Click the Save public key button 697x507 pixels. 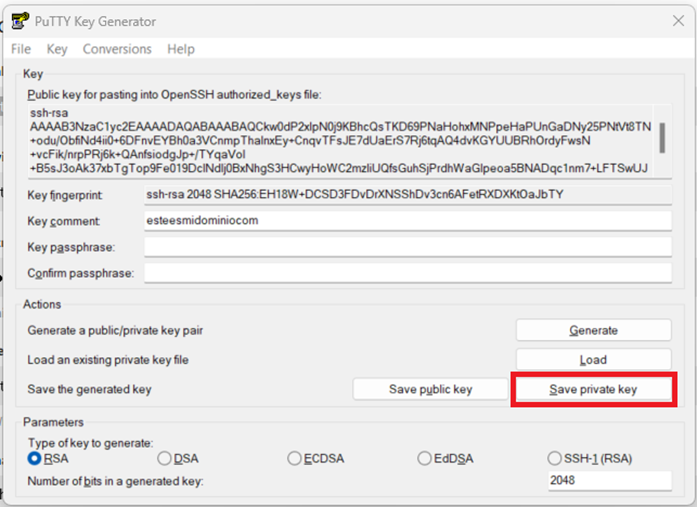tap(430, 389)
